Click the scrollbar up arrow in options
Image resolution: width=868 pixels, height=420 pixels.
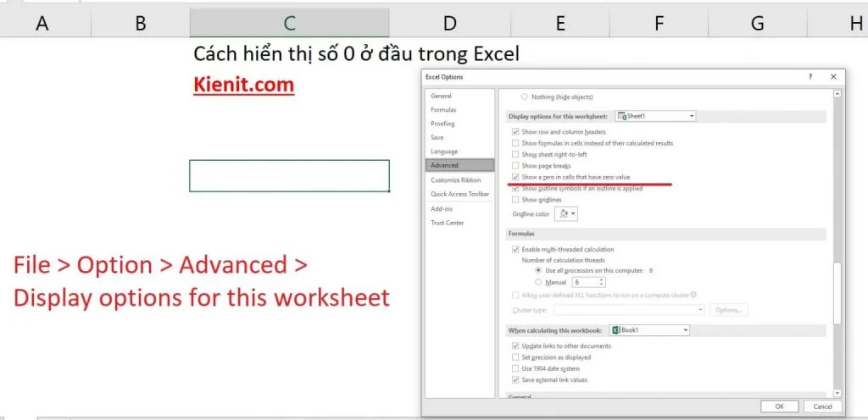point(837,94)
